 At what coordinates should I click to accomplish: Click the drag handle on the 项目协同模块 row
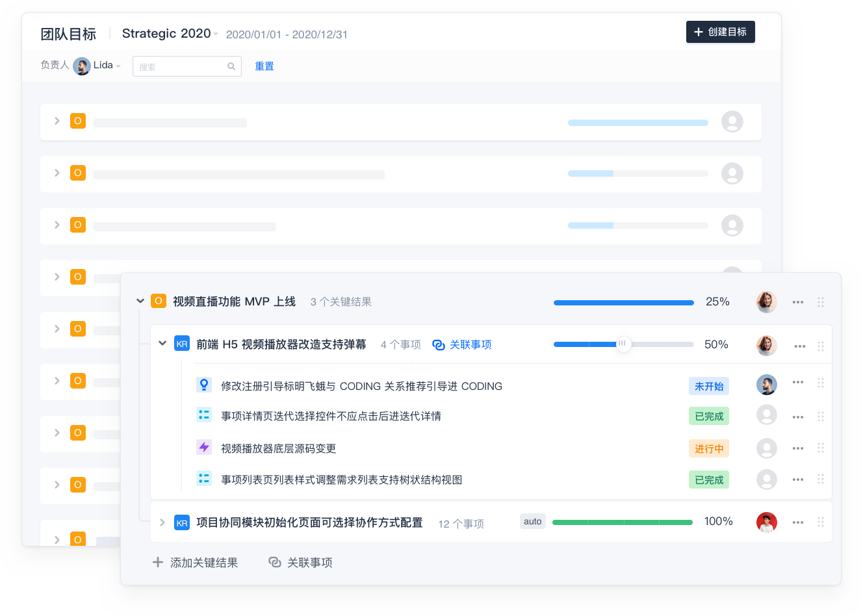[x=821, y=522]
